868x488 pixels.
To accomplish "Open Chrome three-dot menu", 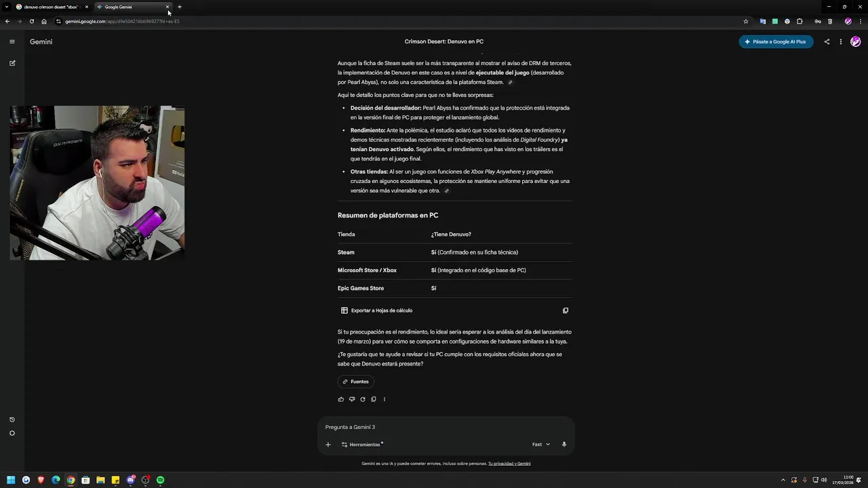I will coord(860,21).
